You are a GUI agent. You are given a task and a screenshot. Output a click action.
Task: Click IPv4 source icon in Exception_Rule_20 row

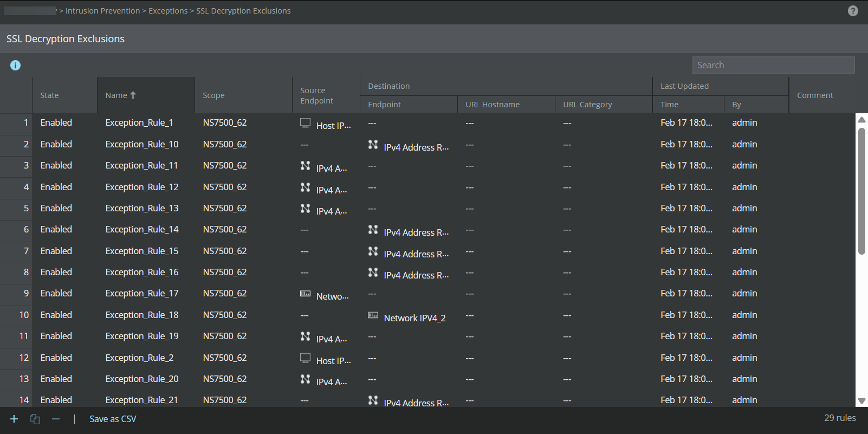pyautogui.click(x=306, y=379)
